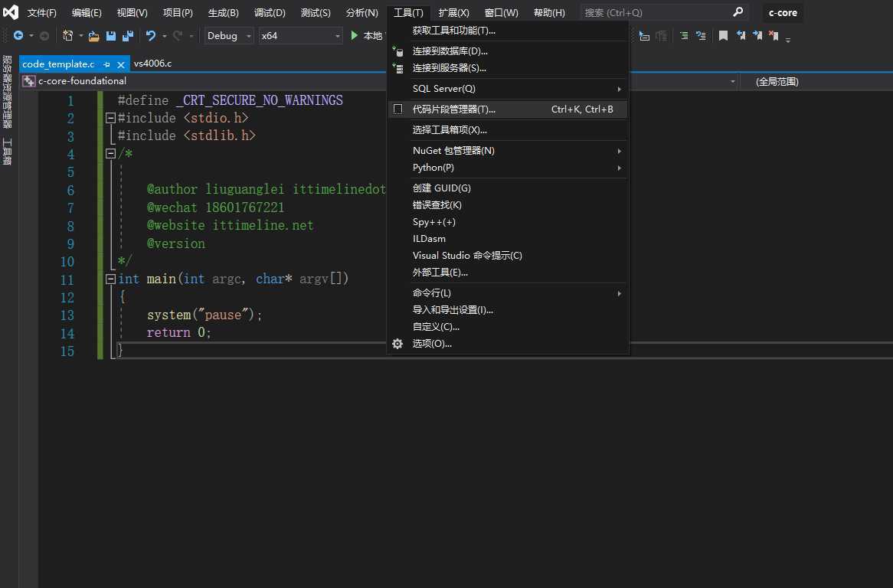The image size is (893, 588).
Task: Select 选择工具箱项(X)... menu entry
Action: (x=508, y=130)
